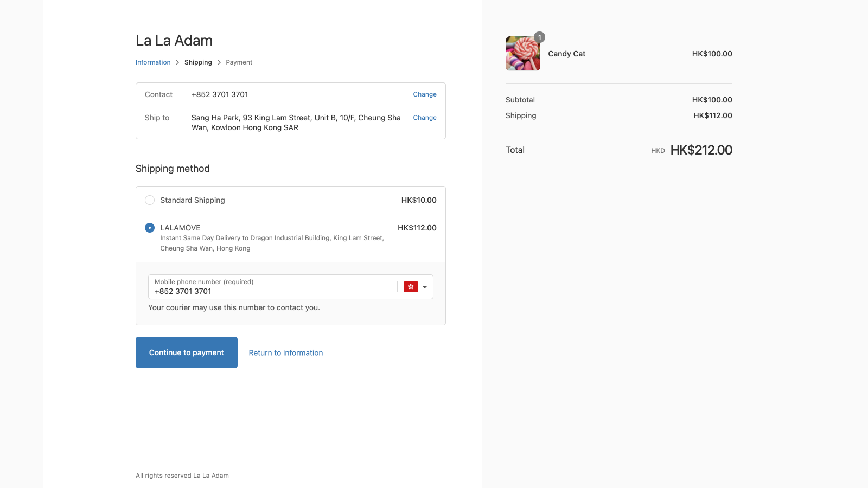Viewport: 868px width, 488px height.
Task: Click the Candy Cat product thumbnail
Action: (522, 54)
